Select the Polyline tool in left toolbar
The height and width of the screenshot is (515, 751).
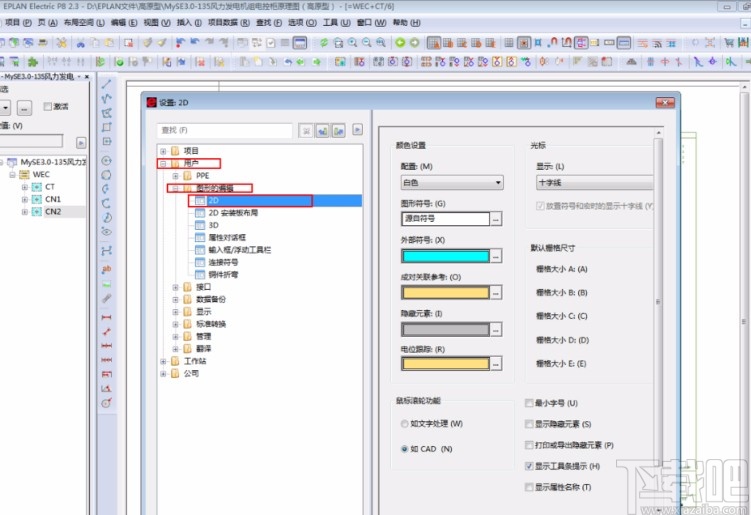(106, 98)
